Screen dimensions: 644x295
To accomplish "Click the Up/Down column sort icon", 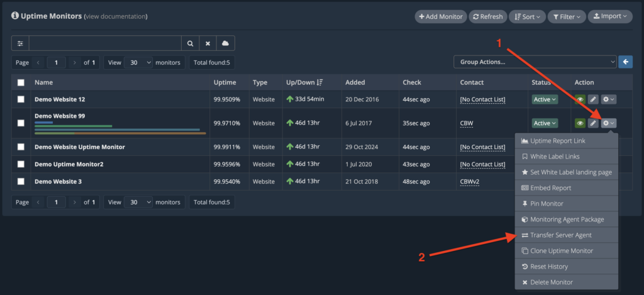I will tap(321, 82).
